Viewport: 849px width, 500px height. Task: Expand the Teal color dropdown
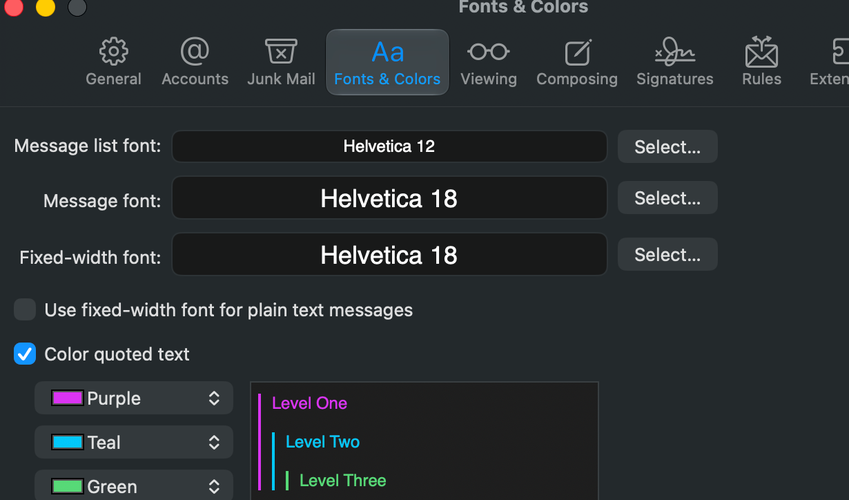click(134, 442)
